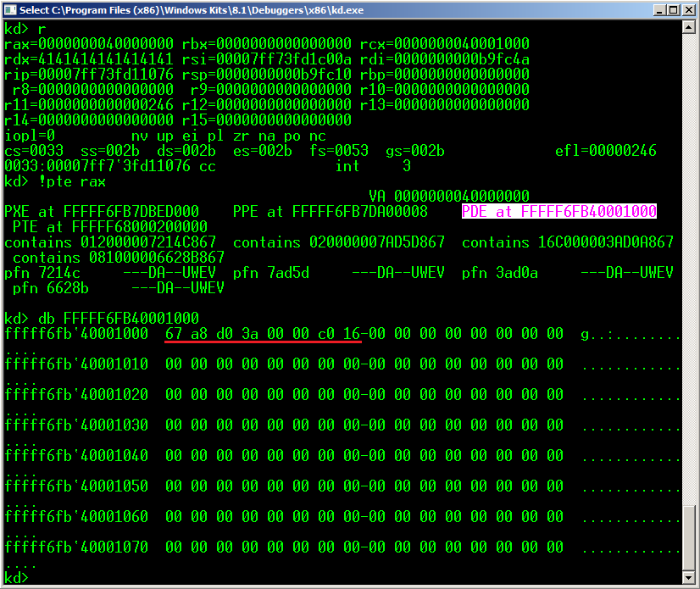Image resolution: width=700 pixels, height=589 pixels.
Task: Click the 'PPE at FFFFF6FB7DA00008' text
Action: point(330,211)
